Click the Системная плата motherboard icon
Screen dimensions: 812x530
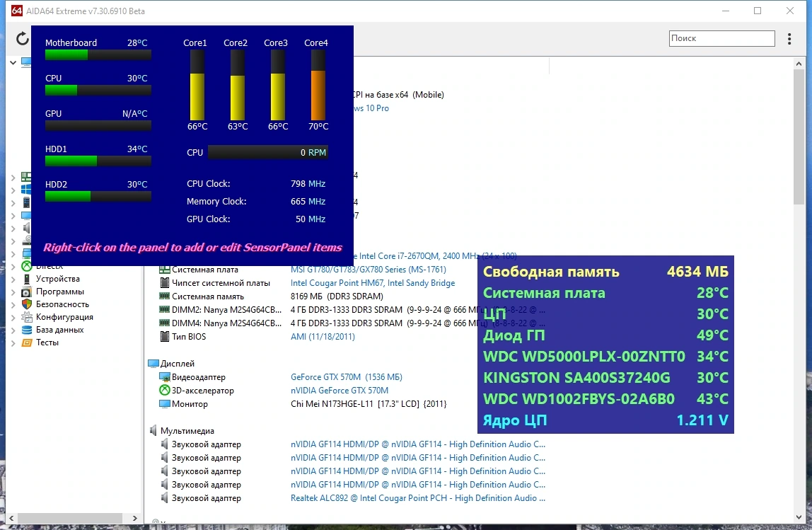[165, 270]
